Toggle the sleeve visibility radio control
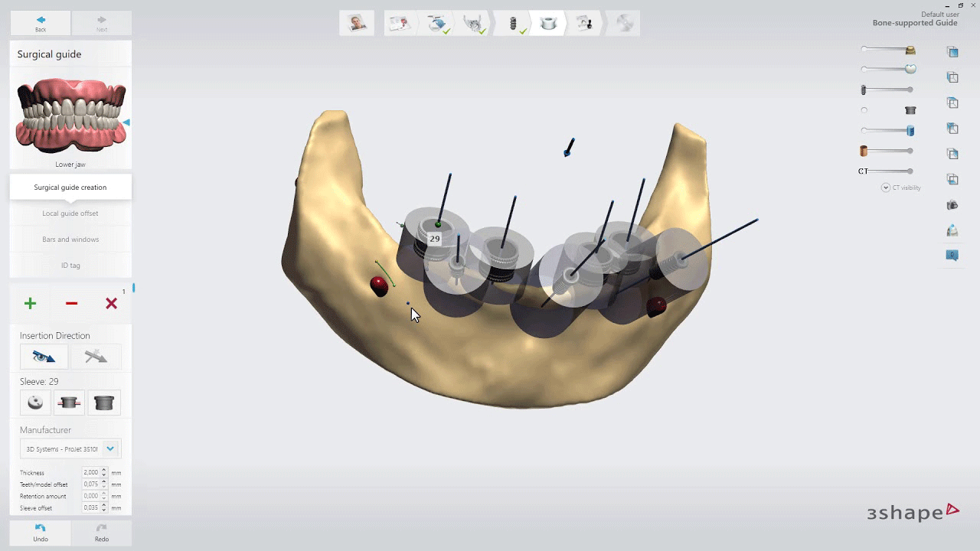The height and width of the screenshot is (551, 980). click(864, 109)
